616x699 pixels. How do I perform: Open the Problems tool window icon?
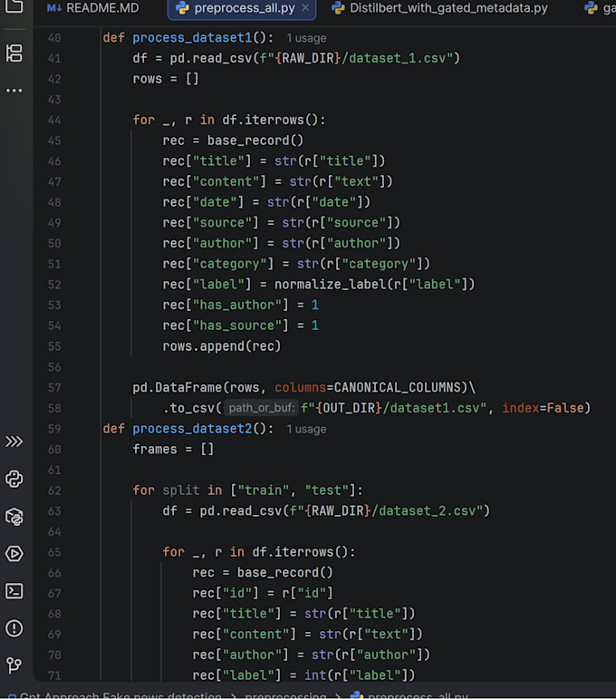14,628
